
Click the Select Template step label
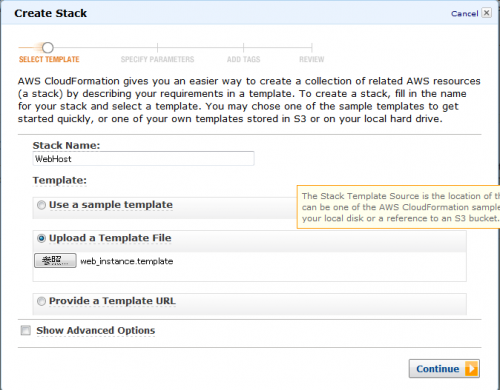tap(49, 59)
